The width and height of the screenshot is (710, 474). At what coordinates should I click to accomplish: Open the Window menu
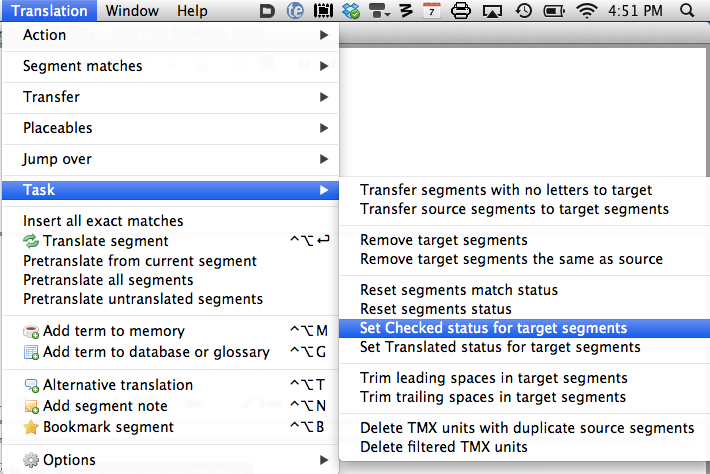coord(130,11)
